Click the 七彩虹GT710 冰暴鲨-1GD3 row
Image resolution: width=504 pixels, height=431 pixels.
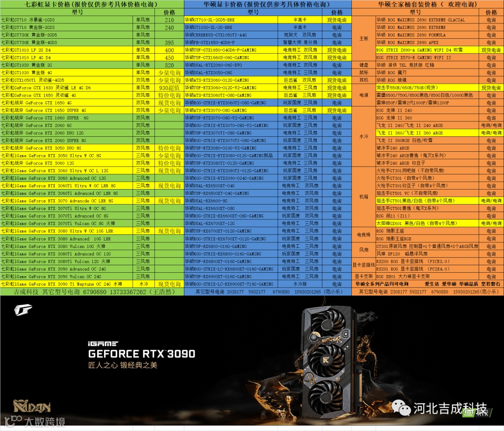click(92, 20)
